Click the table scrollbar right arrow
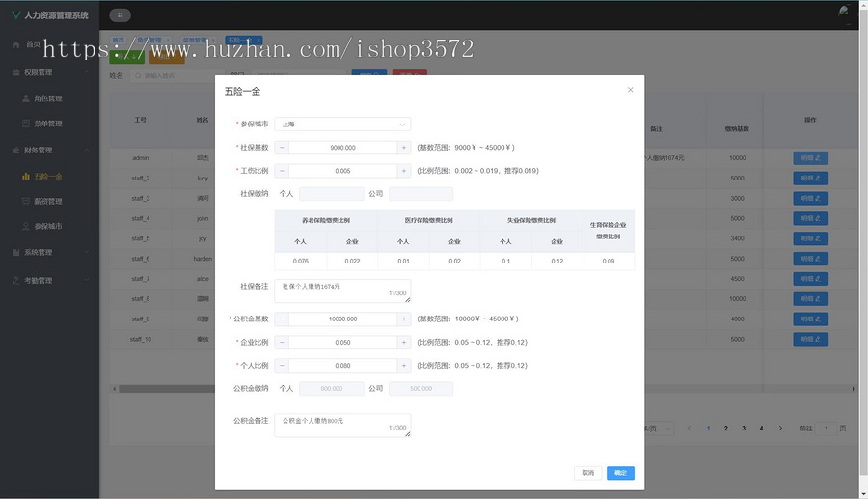Screen dimensions: 868x499 (854, 389)
